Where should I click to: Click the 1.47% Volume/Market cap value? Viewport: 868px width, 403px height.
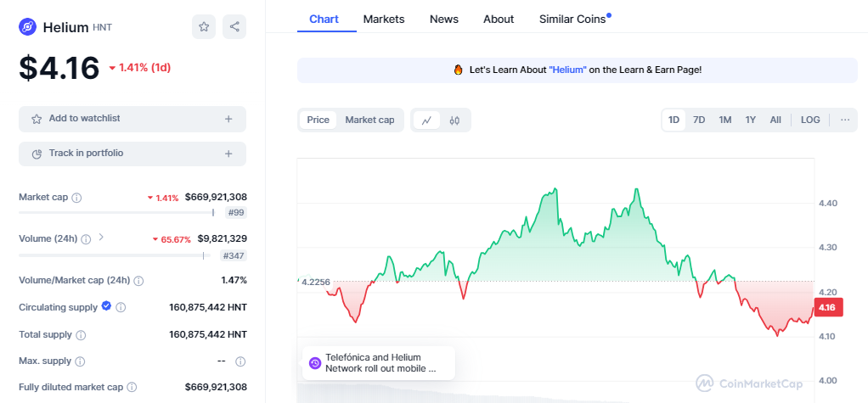[x=234, y=280]
